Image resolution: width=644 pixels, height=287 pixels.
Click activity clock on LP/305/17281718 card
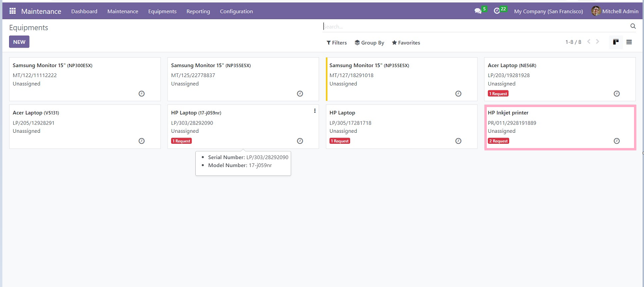(x=458, y=141)
